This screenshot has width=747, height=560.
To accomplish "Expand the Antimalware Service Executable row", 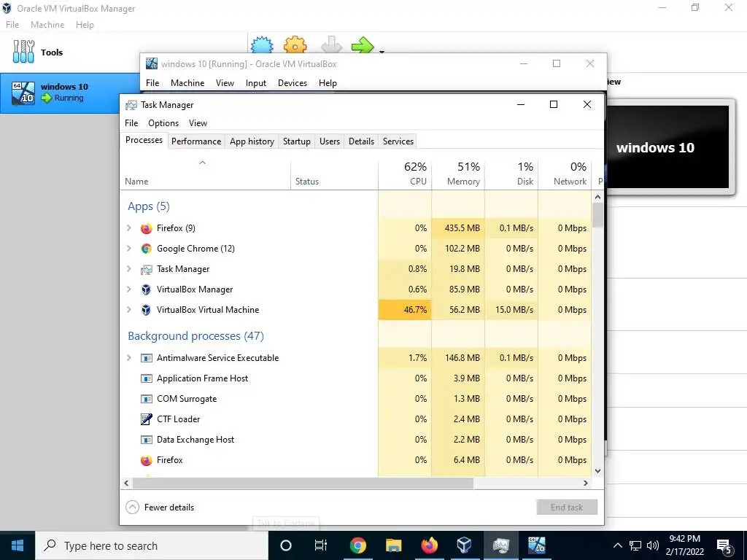I will pos(128,358).
